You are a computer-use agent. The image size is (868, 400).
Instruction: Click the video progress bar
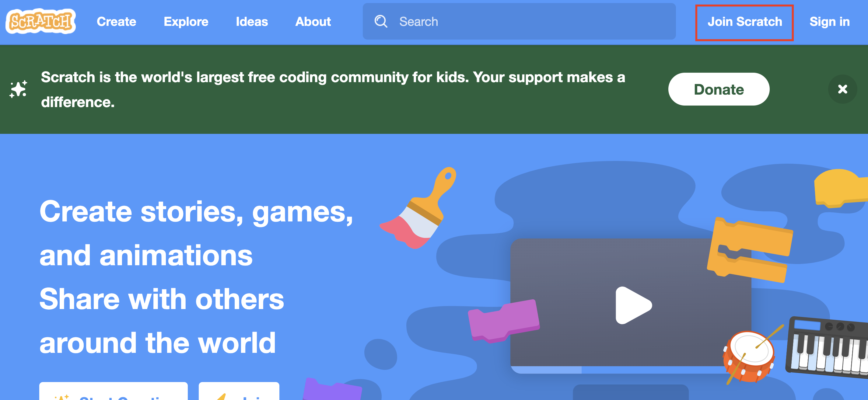(631, 370)
